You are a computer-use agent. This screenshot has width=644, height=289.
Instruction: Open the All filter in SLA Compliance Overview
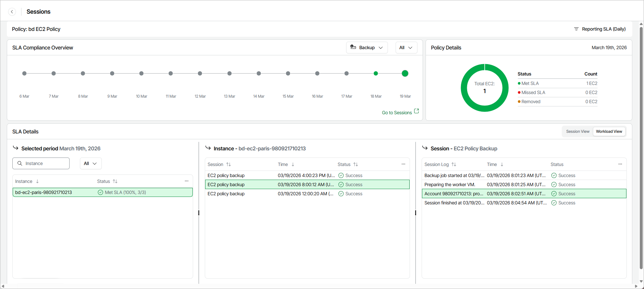(x=406, y=48)
